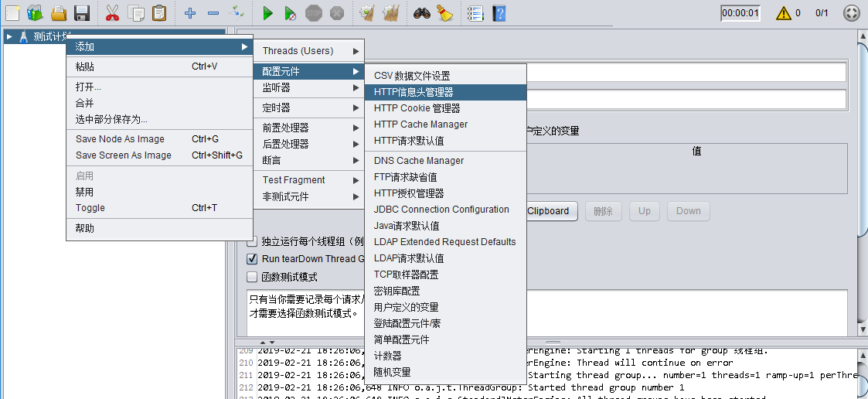Click the round icon at toolbar right end
The image size is (868, 399).
point(852,12)
